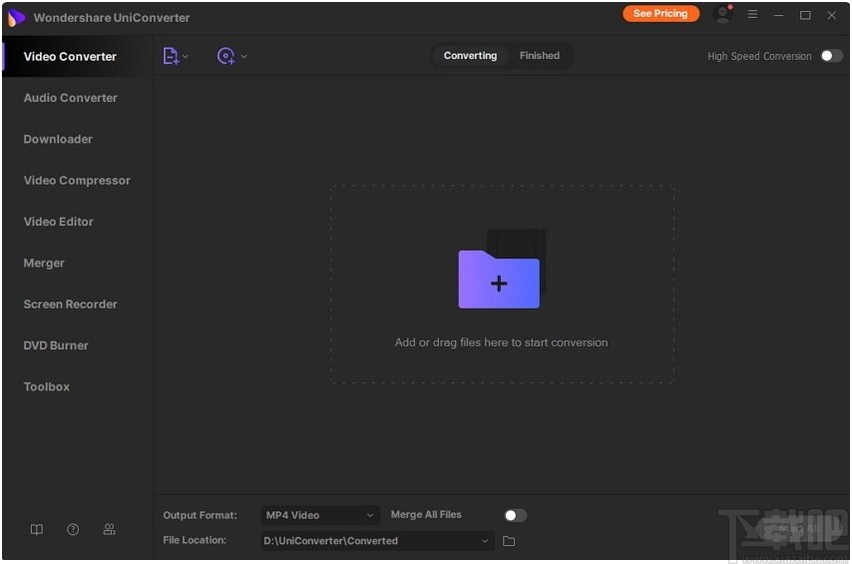Click the Add Files icon
The image size is (852, 564).
pyautogui.click(x=171, y=56)
